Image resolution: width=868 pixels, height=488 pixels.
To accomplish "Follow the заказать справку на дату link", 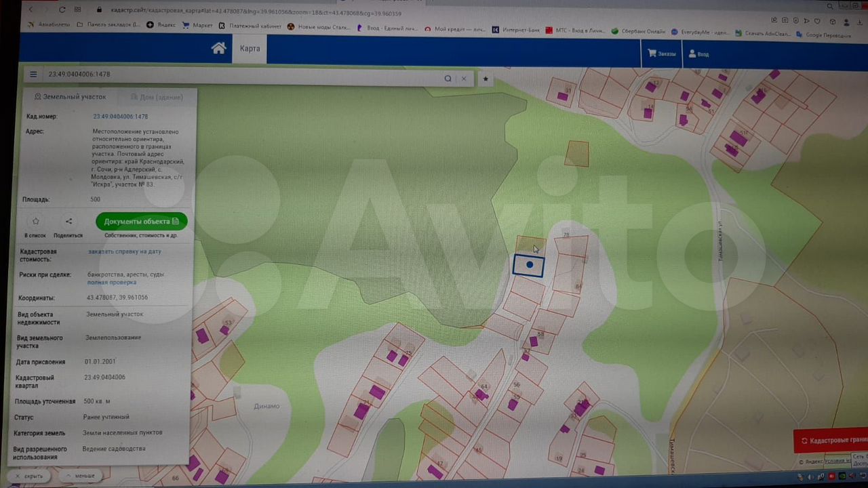I will point(125,251).
